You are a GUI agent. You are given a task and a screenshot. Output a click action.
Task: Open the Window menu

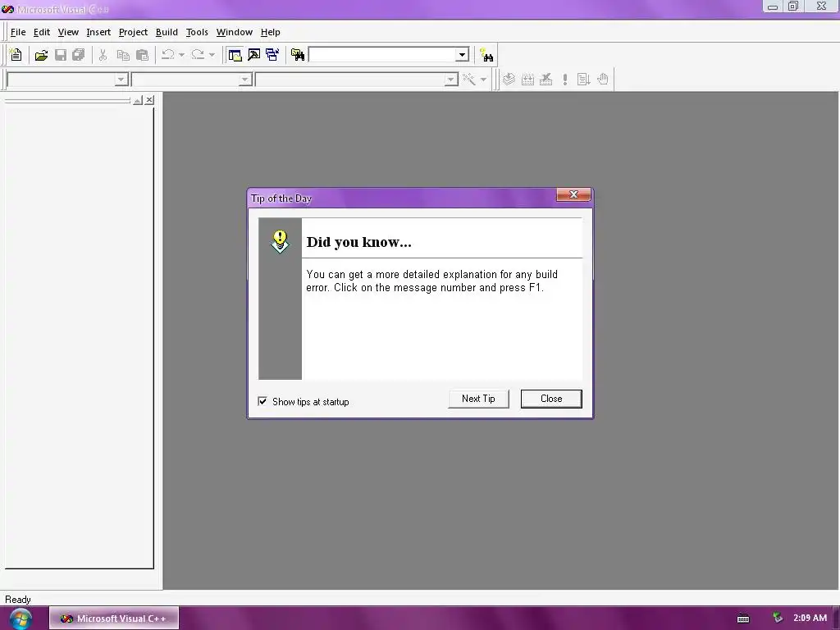click(x=234, y=32)
